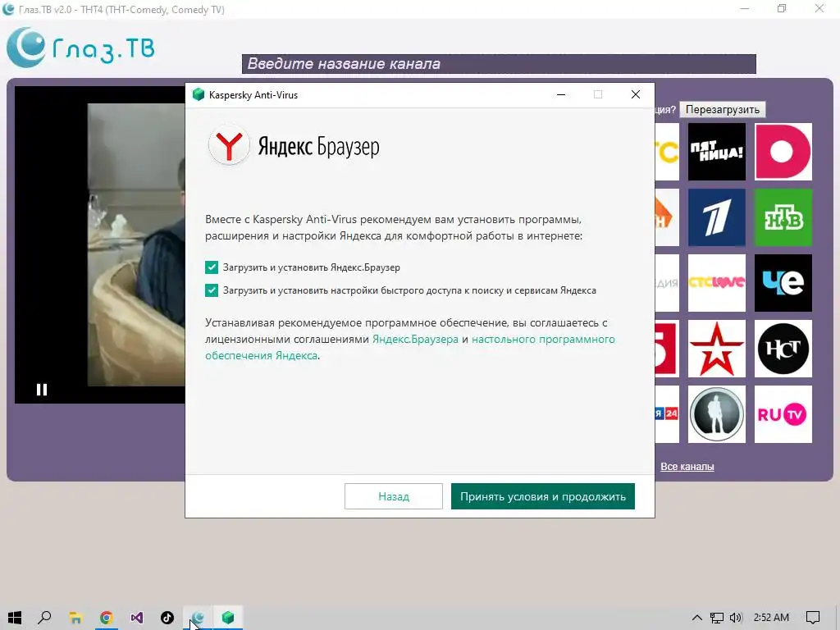Image resolution: width=840 pixels, height=630 pixels.
Task: Open the Все каналы link
Action: point(687,467)
